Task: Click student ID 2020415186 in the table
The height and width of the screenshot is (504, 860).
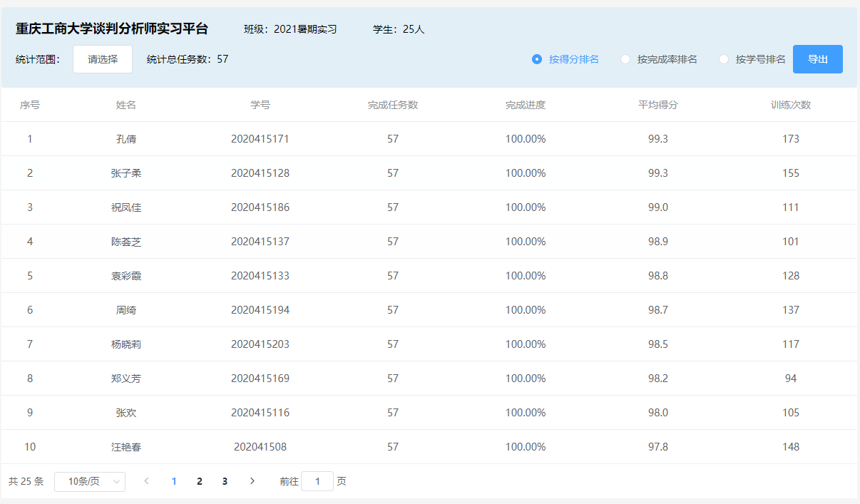Action: pos(260,207)
